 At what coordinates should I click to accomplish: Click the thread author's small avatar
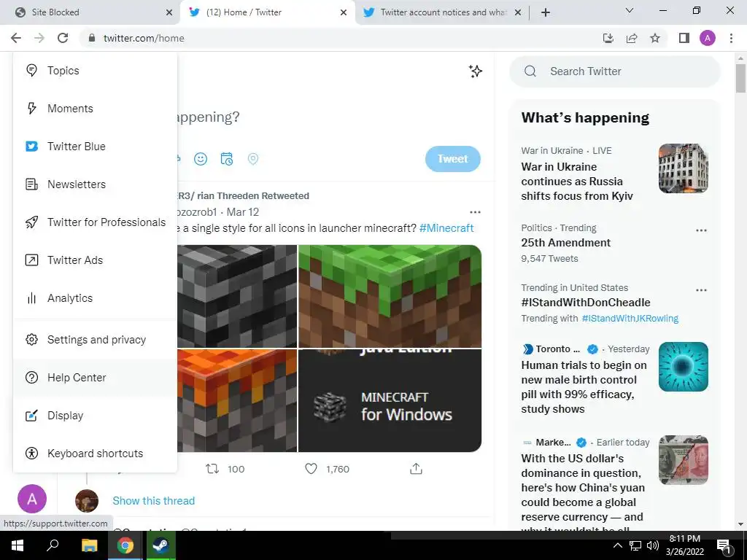click(87, 501)
